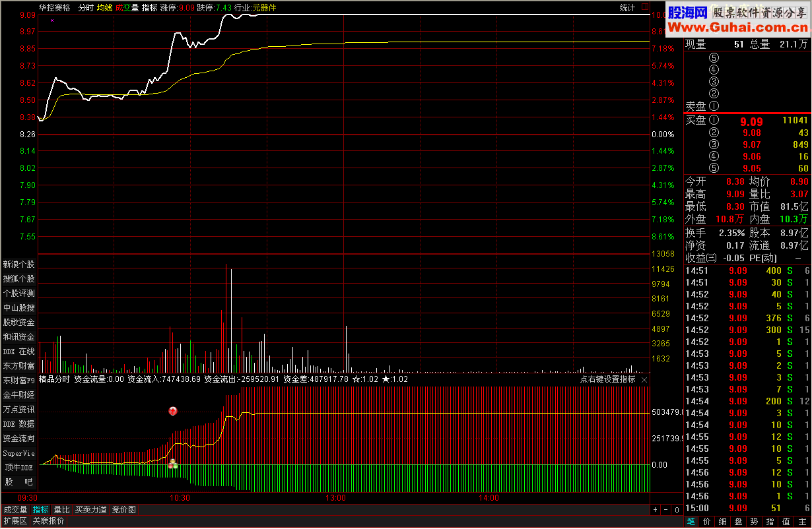Open the SuperView sidebar link
This screenshot has width=812, height=529.
[18, 452]
